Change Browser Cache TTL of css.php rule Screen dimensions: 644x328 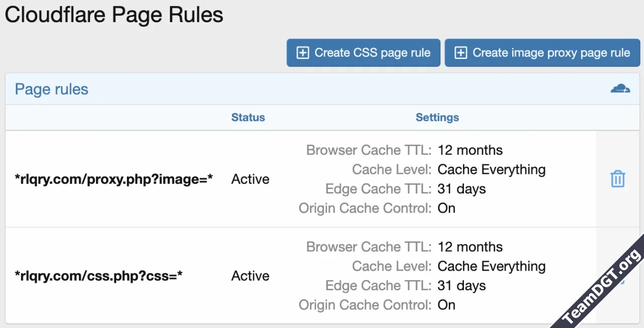[470, 247]
